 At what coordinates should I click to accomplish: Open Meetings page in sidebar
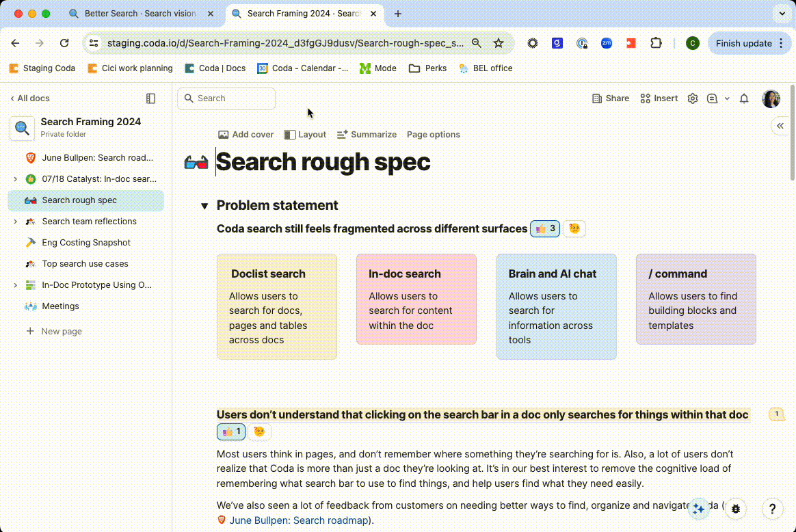pos(86,306)
